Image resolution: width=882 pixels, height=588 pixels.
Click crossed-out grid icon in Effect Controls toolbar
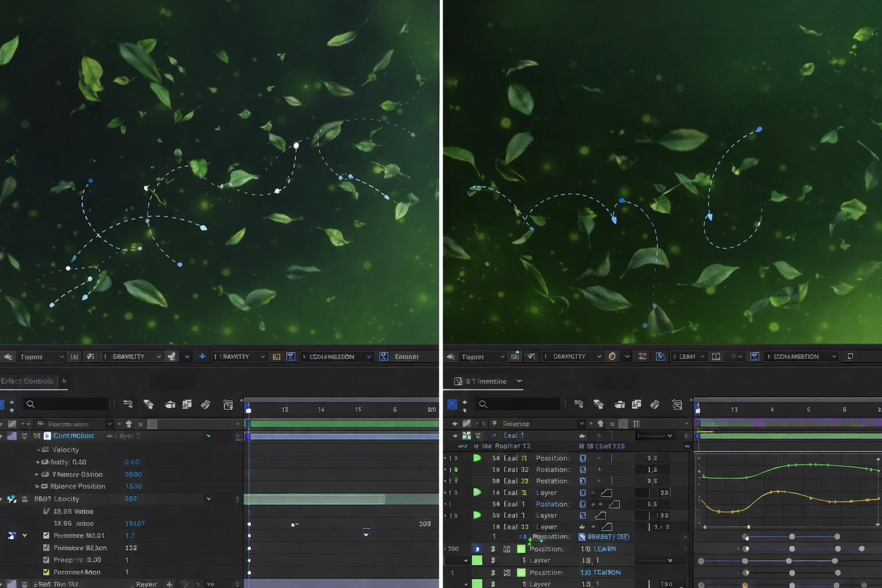tap(228, 404)
